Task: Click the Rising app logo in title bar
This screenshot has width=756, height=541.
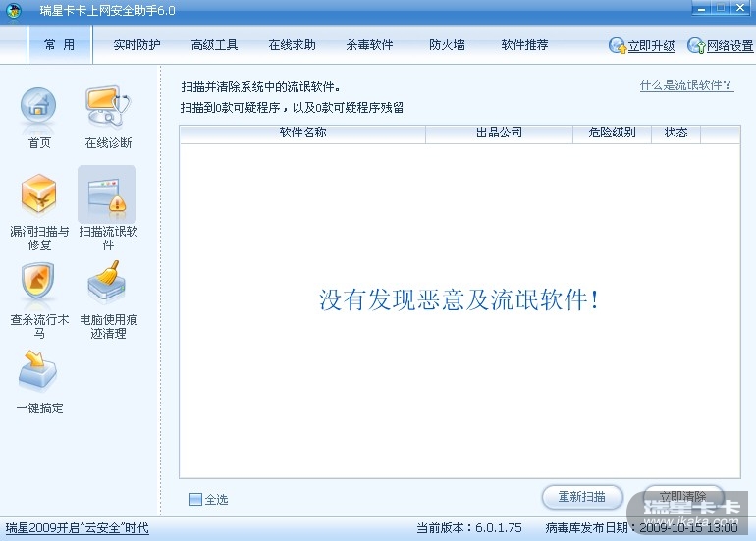Action: [x=14, y=10]
